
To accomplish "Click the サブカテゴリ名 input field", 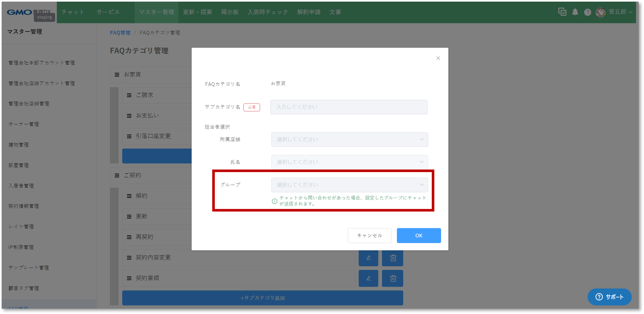I will click(x=349, y=107).
